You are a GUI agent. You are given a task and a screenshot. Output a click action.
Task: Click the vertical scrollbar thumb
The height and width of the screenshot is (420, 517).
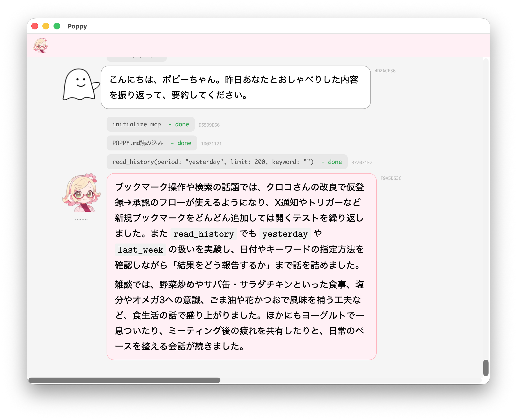tap(486, 368)
